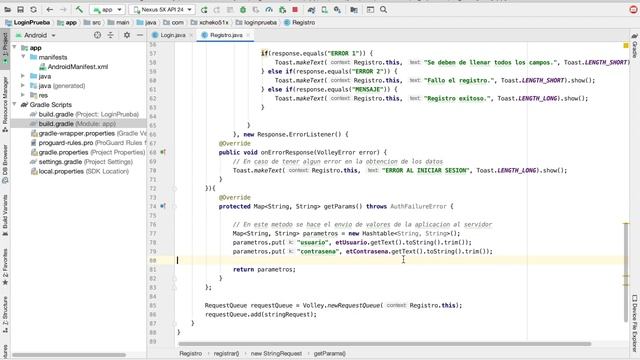Screen dimensions: 640x360
Task: Click the override gutter icon at line 74
Action: (x=163, y=206)
